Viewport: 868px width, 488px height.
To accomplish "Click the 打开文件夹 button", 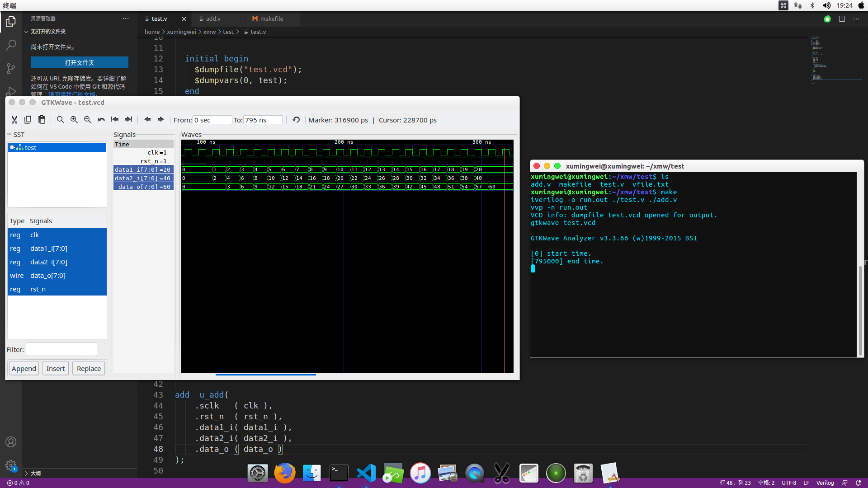I will tap(80, 62).
